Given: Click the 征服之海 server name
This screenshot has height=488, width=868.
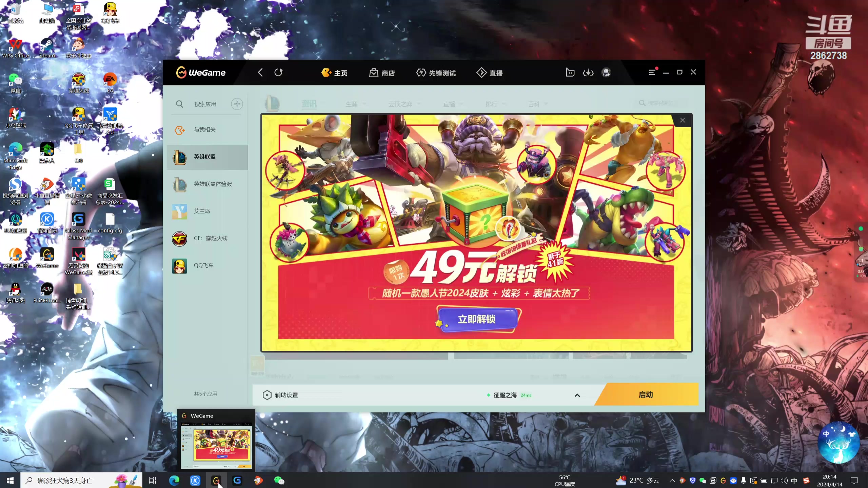Looking at the screenshot, I should 505,395.
